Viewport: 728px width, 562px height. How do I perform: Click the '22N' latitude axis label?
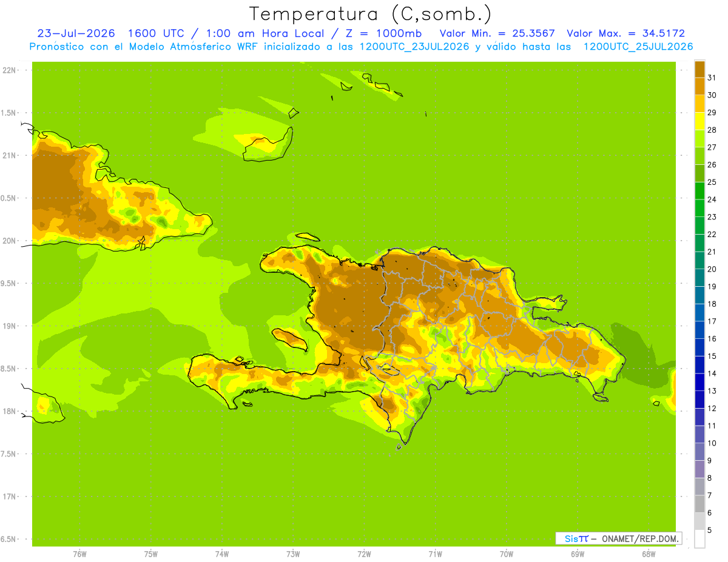pyautogui.click(x=8, y=70)
